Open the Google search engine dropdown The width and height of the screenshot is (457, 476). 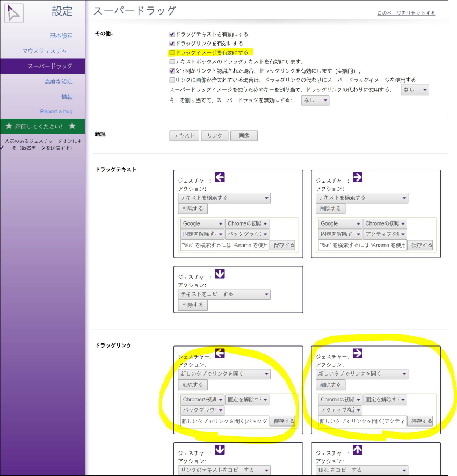tap(202, 223)
